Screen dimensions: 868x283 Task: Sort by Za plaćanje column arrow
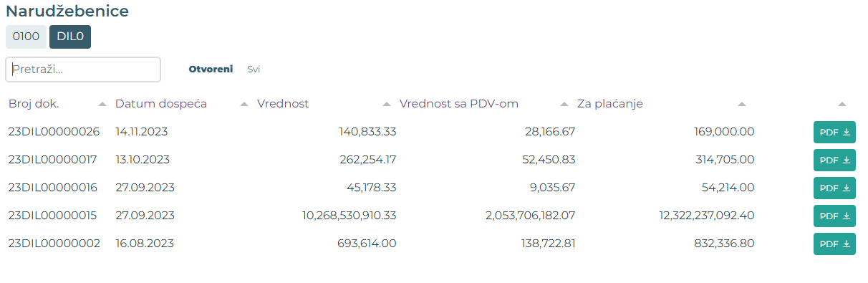click(742, 105)
